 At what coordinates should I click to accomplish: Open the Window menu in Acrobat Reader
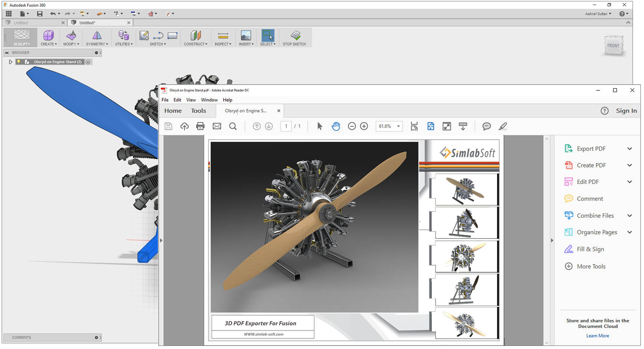(x=209, y=100)
